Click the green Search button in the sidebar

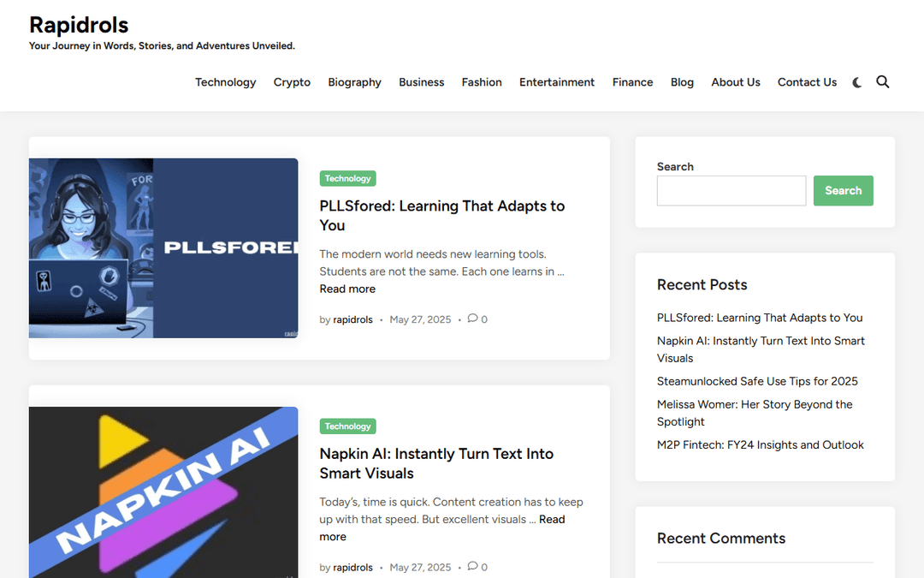(x=844, y=190)
